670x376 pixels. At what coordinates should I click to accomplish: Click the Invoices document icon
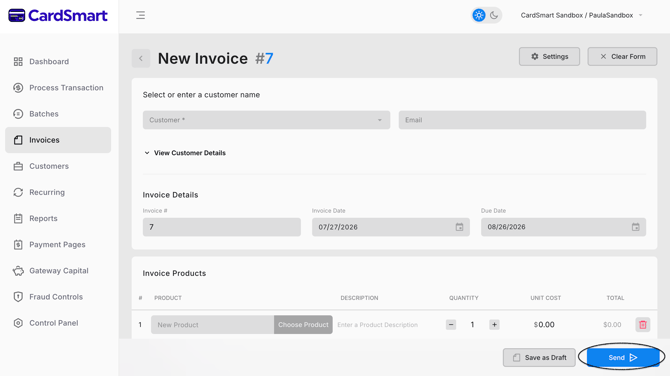pos(18,140)
